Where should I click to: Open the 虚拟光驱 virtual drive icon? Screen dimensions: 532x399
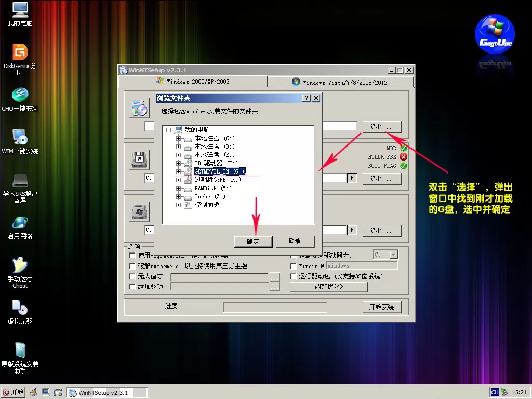coord(20,308)
